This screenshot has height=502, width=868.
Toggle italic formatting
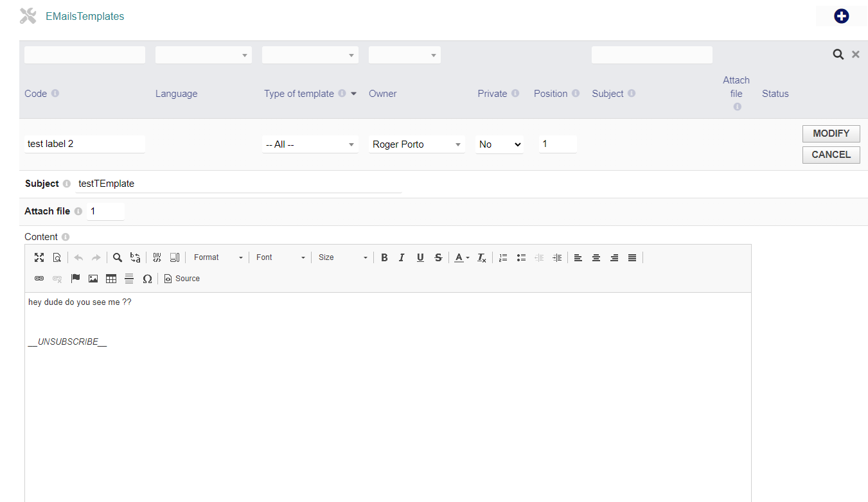click(x=402, y=257)
